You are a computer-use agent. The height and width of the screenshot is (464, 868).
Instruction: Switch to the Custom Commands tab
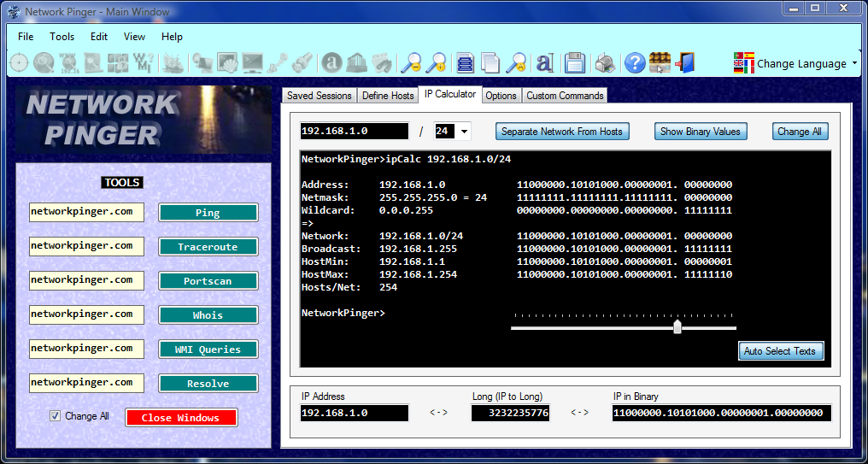click(x=566, y=95)
